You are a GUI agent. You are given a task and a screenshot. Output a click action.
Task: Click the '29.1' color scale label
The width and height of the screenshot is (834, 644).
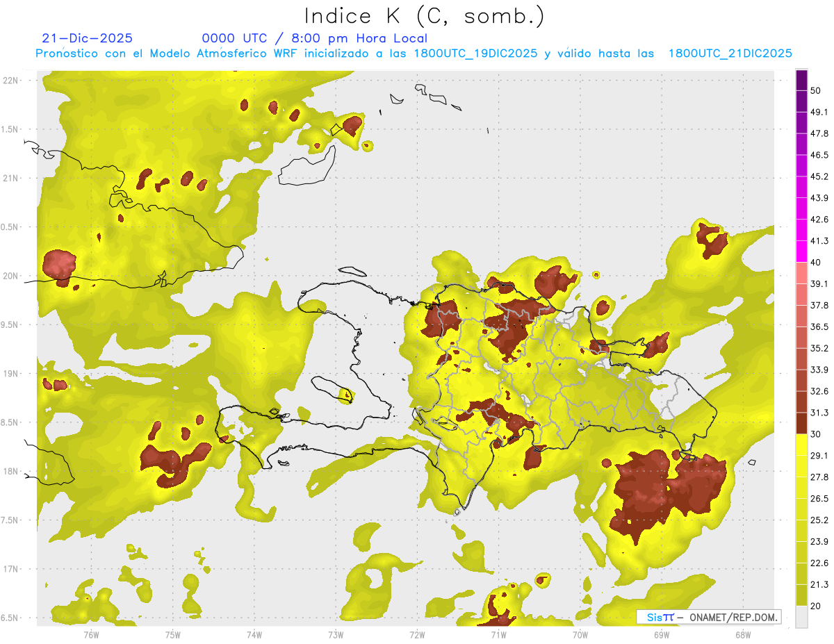coord(819,456)
